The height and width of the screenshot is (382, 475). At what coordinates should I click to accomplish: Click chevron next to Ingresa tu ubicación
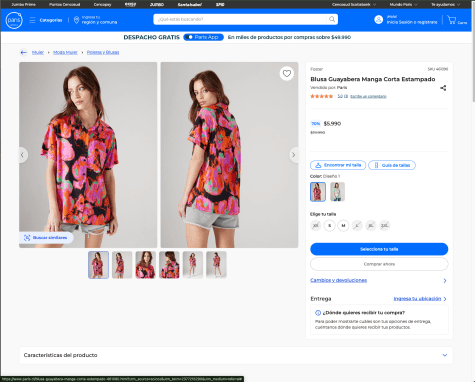point(445,299)
